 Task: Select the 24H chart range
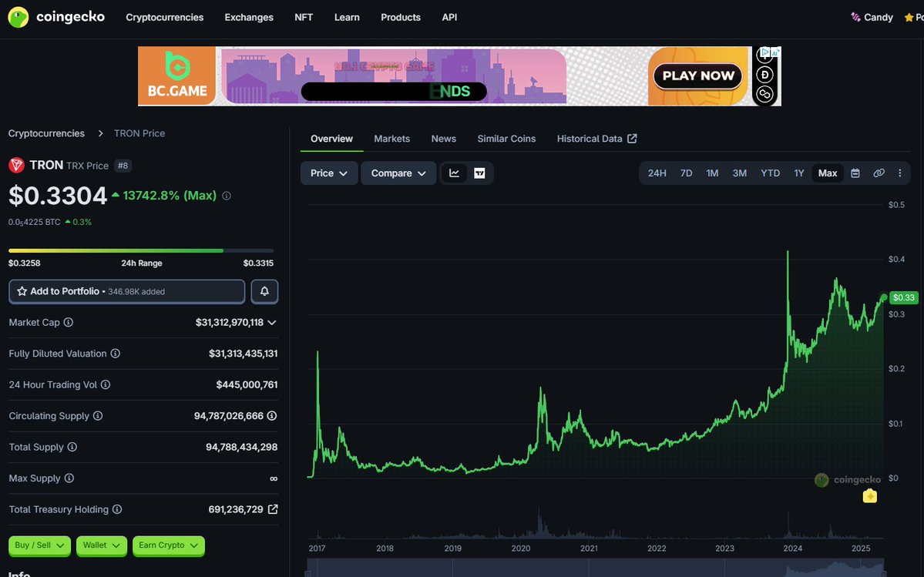(657, 173)
